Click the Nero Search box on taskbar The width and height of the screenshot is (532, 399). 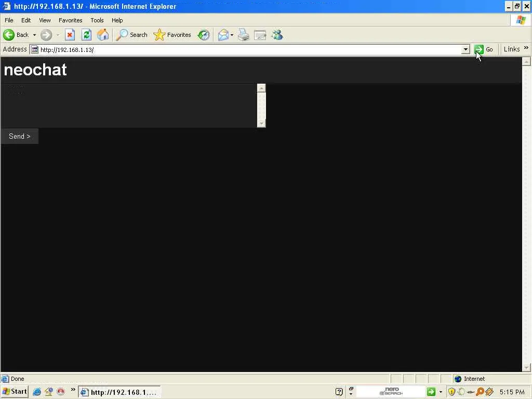click(x=390, y=392)
